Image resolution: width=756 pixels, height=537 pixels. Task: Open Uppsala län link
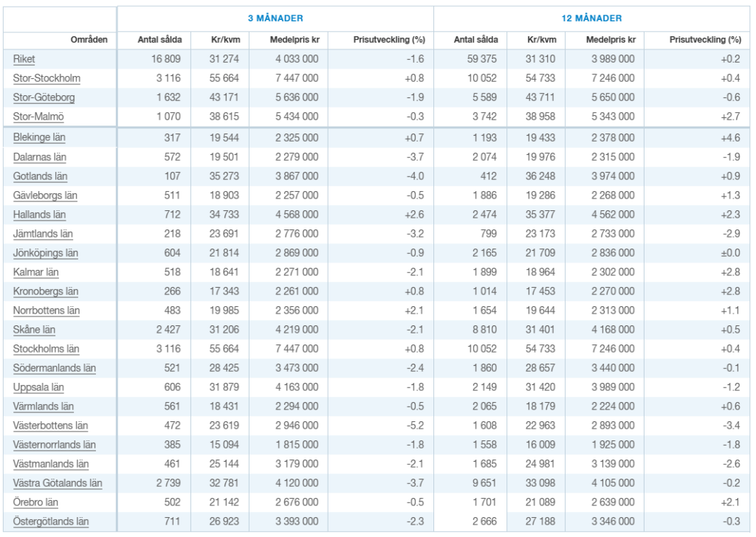point(38,387)
